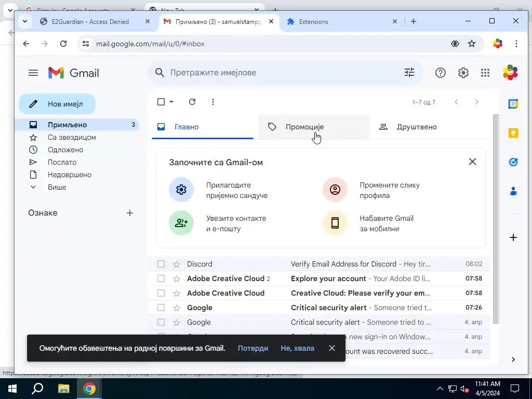This screenshot has height=399, width=532.
Task: Switch to the Главно tab
Action: click(x=203, y=127)
